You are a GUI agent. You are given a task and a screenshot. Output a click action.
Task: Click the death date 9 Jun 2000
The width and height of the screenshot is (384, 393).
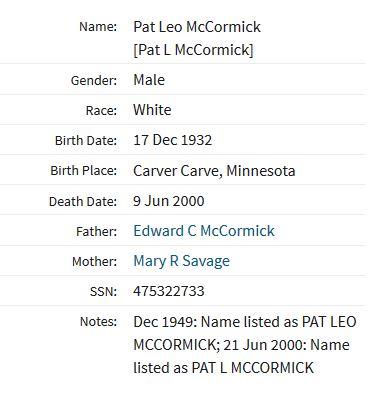tap(169, 201)
